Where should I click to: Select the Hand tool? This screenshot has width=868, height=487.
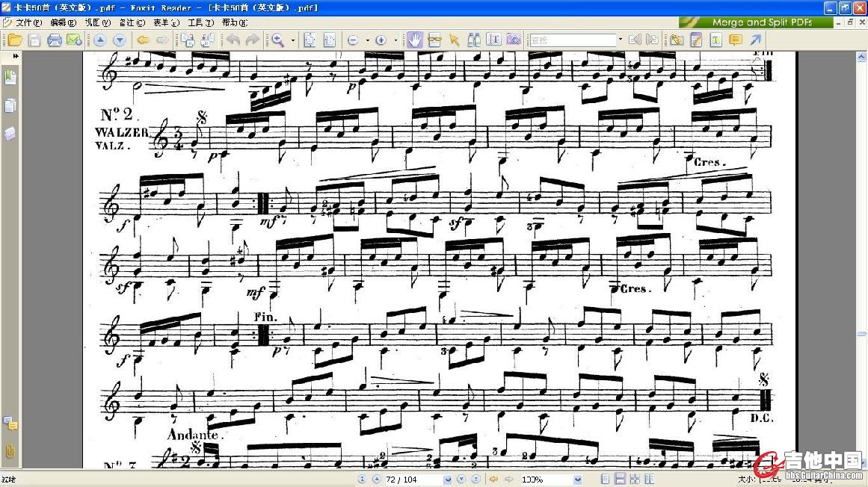415,40
